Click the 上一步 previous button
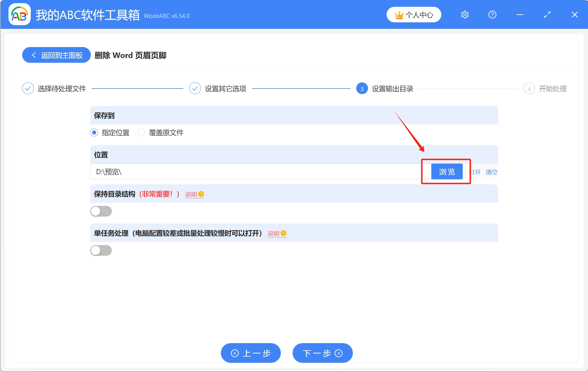Viewport: 588px width, 372px height. point(250,353)
